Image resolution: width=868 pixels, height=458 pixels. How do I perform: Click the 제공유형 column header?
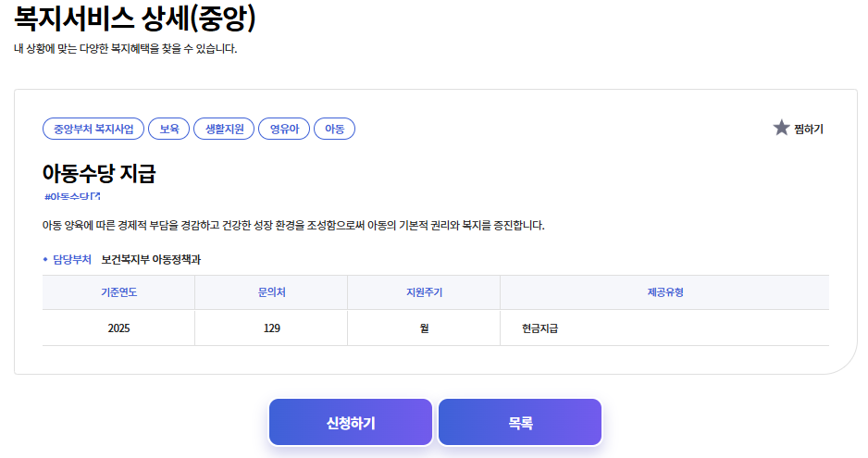(664, 292)
